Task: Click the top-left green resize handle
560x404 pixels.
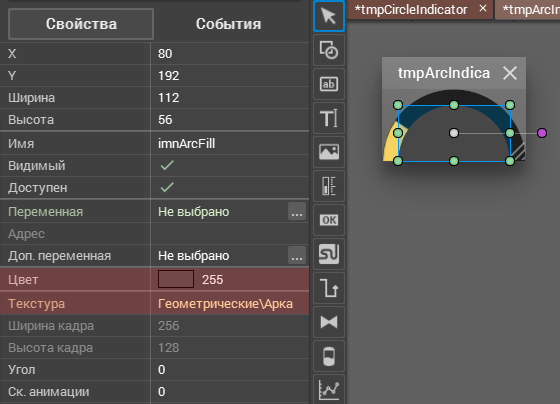Action: coord(398,105)
